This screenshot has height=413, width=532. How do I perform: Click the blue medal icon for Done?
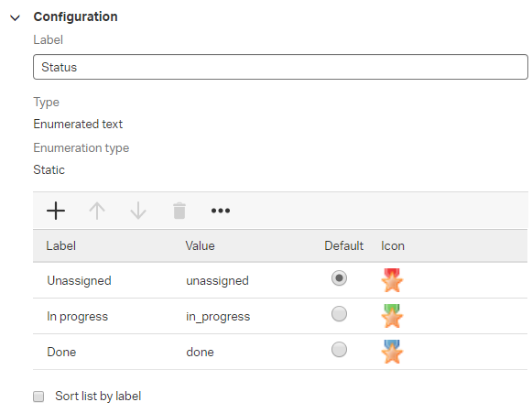click(x=392, y=352)
